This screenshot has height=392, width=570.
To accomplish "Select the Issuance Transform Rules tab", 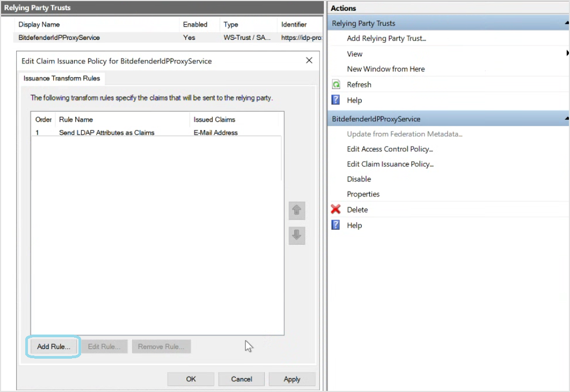I will pos(62,78).
